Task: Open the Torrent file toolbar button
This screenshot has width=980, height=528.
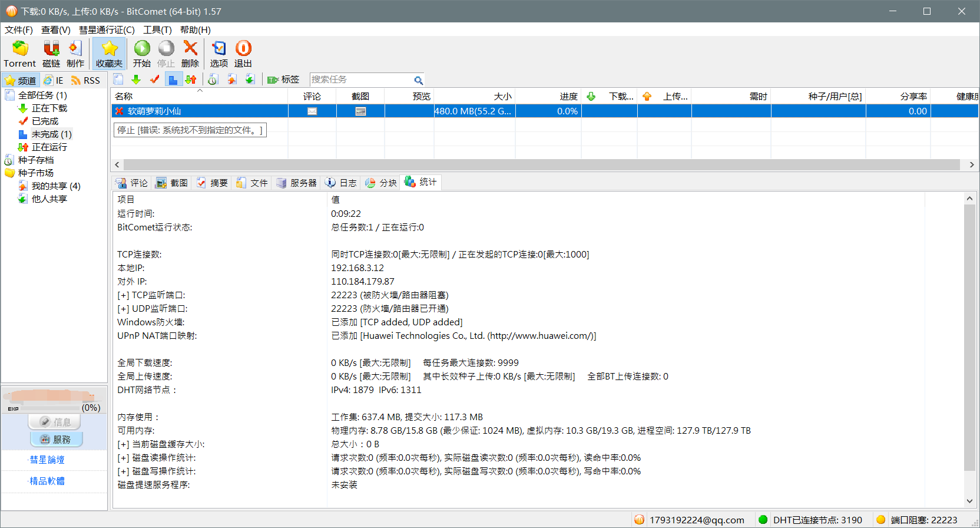Action: (x=19, y=54)
